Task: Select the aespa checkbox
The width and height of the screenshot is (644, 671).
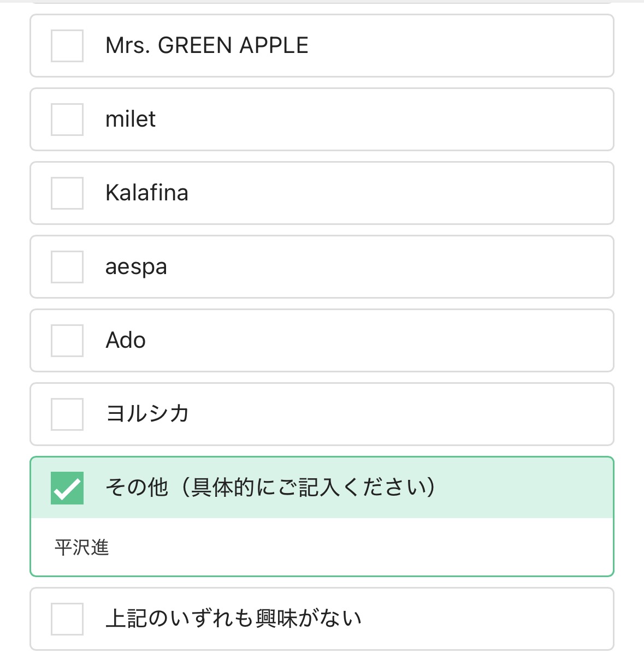Action: (67, 267)
